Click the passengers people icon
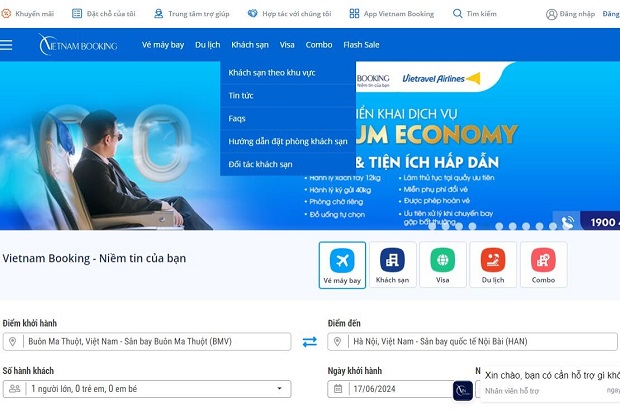The width and height of the screenshot is (620, 412). [15, 389]
